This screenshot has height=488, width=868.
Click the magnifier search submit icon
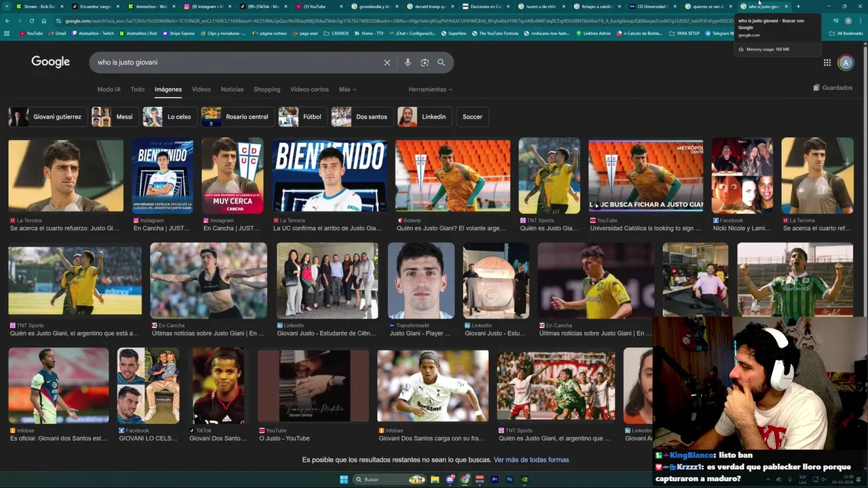click(441, 62)
